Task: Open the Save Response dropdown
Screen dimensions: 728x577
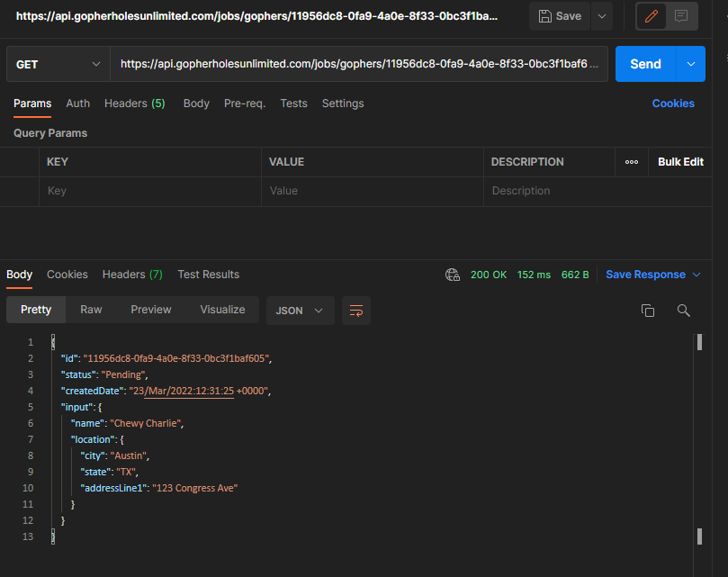Action: 645,275
